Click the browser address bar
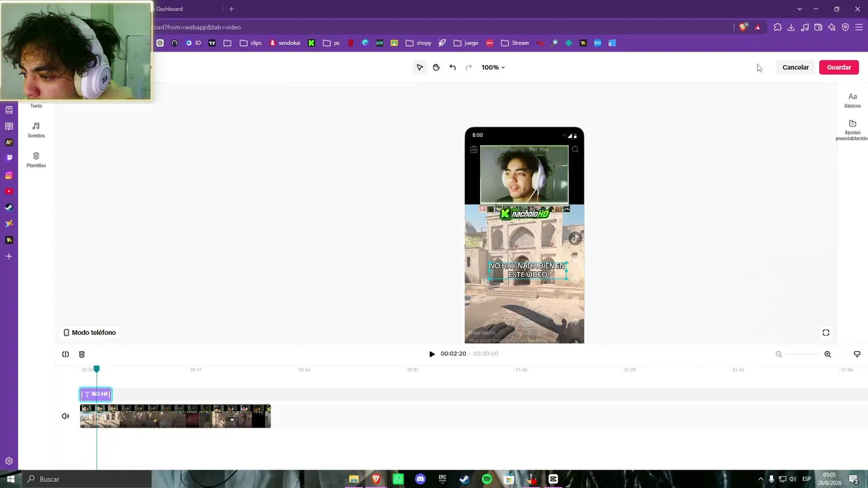The width and height of the screenshot is (868, 488). [441, 27]
